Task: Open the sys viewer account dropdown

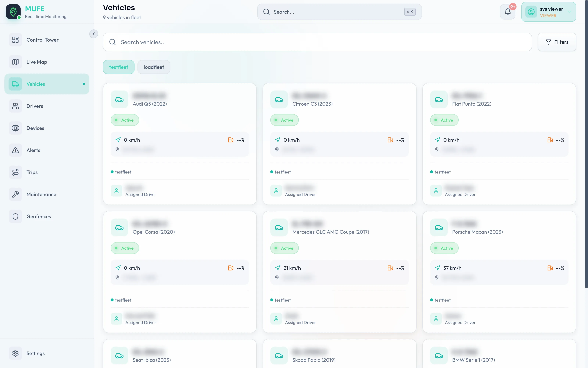Action: [548, 12]
